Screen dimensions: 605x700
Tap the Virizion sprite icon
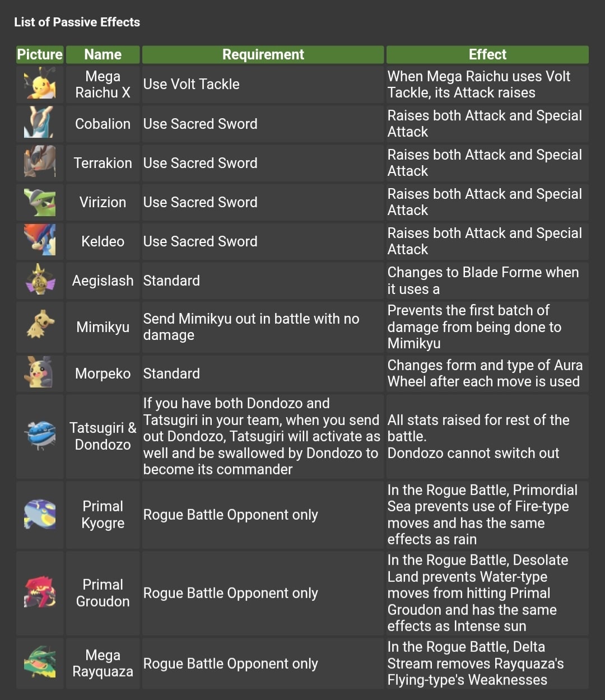[x=40, y=202]
